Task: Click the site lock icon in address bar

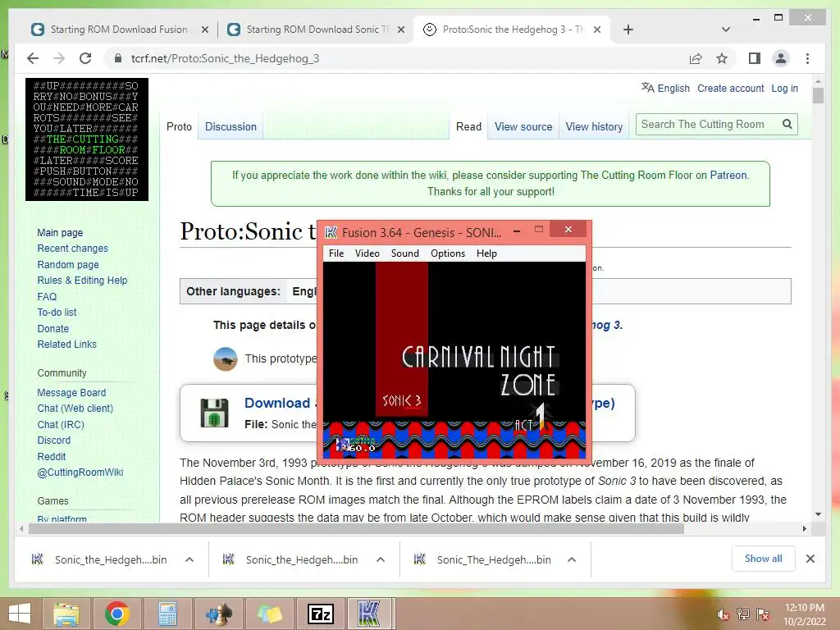Action: pyautogui.click(x=118, y=58)
